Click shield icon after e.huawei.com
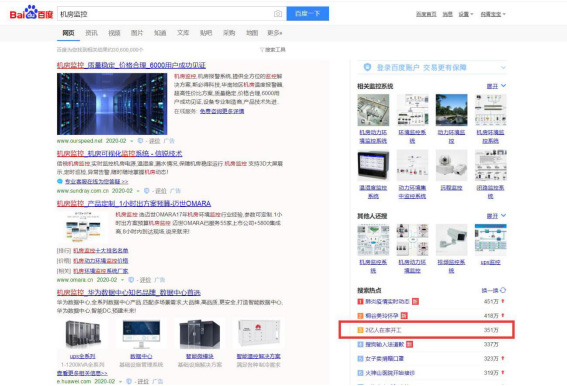The height and width of the screenshot is (386, 567). [129, 381]
